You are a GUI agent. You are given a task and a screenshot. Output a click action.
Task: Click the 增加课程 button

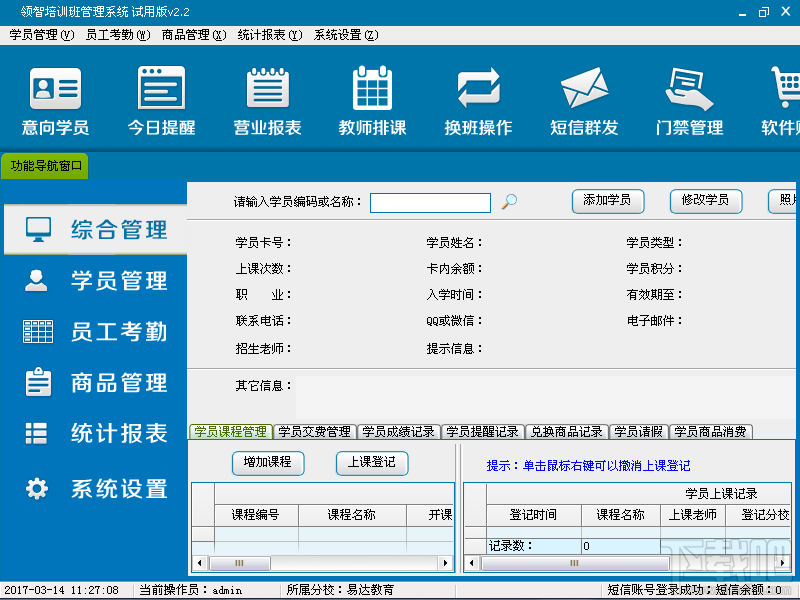[268, 463]
